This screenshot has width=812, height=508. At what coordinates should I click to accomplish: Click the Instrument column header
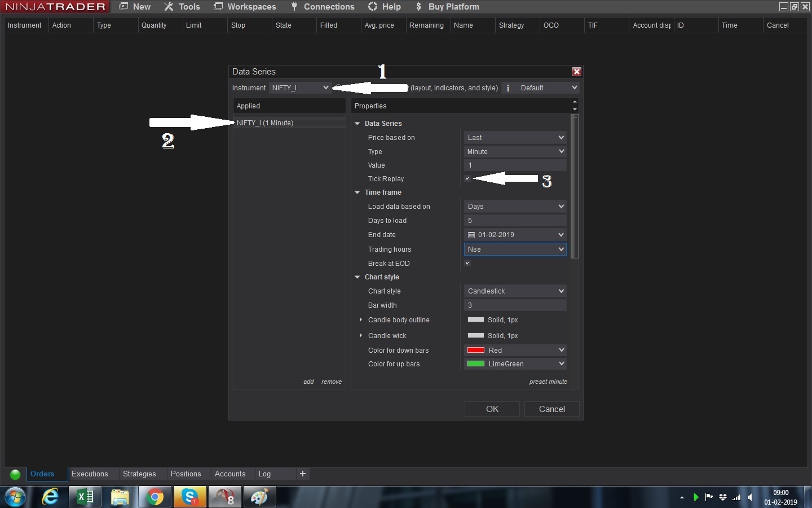tap(25, 25)
